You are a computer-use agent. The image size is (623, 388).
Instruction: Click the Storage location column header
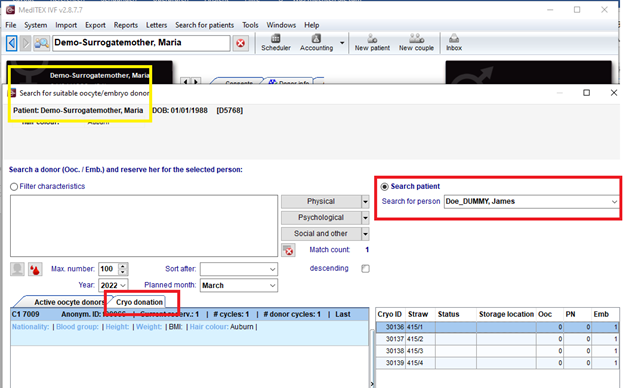tap(506, 315)
